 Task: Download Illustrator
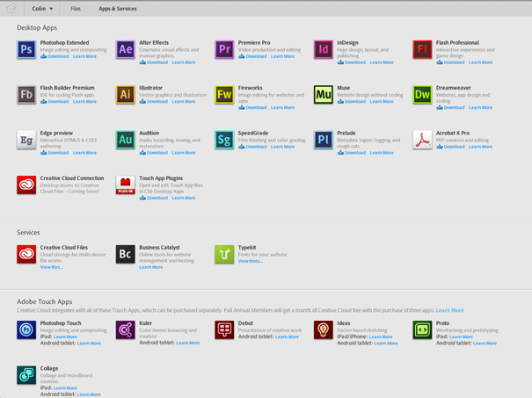pos(154,101)
